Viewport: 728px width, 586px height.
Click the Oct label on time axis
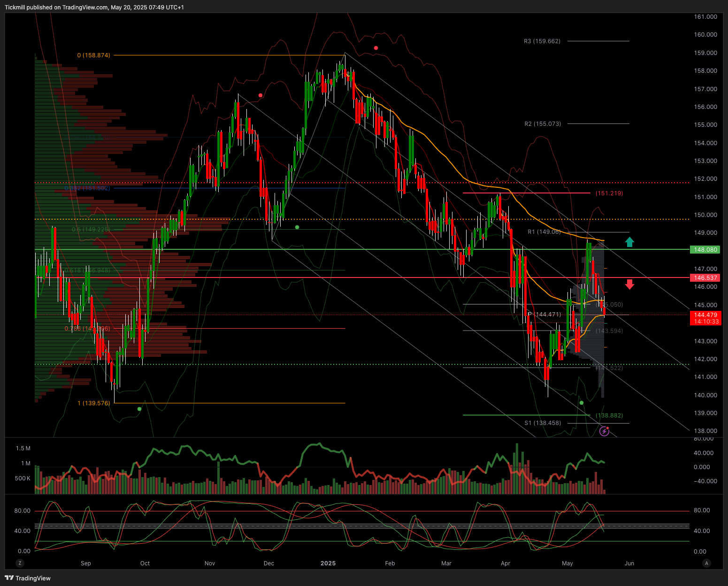[x=145, y=563]
